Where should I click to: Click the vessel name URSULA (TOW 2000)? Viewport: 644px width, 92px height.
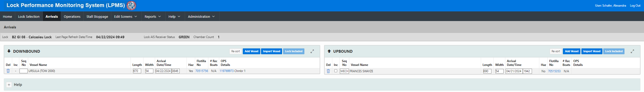click(x=42, y=71)
